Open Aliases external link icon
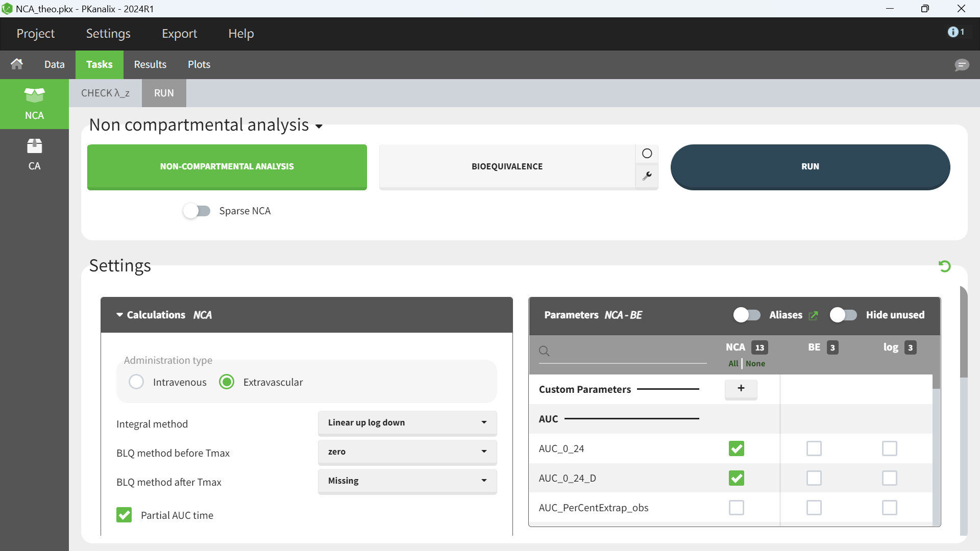The height and width of the screenshot is (551, 980). (814, 315)
